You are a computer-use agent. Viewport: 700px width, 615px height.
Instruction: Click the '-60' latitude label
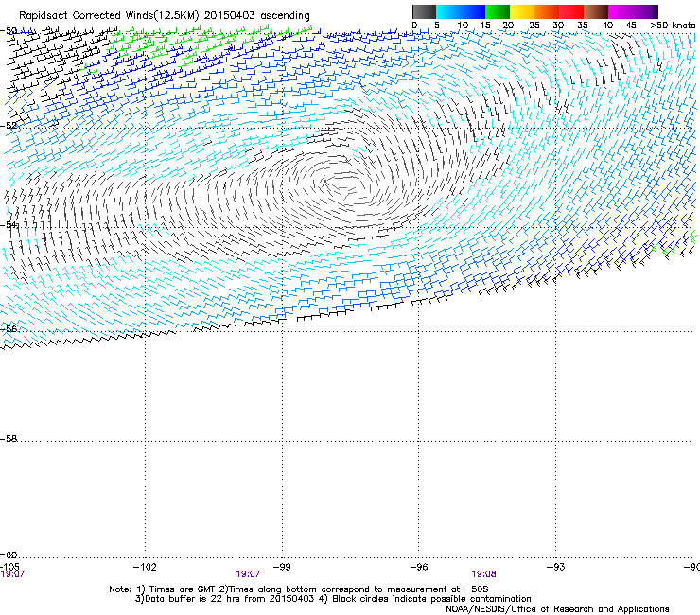click(x=9, y=554)
